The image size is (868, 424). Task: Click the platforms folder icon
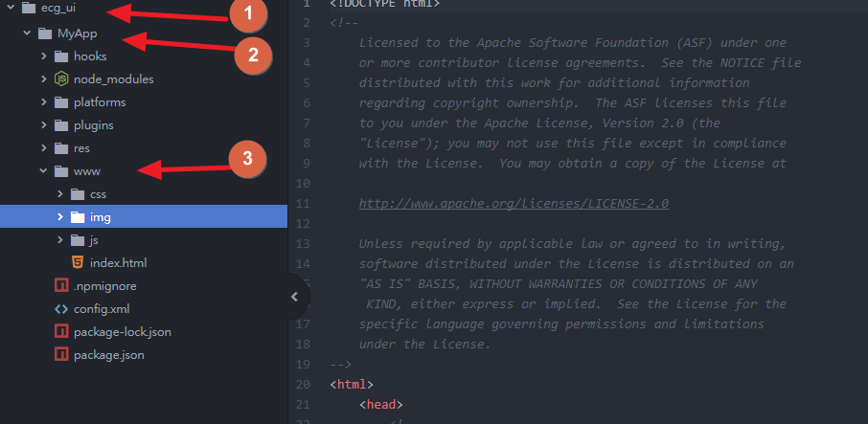tap(61, 102)
